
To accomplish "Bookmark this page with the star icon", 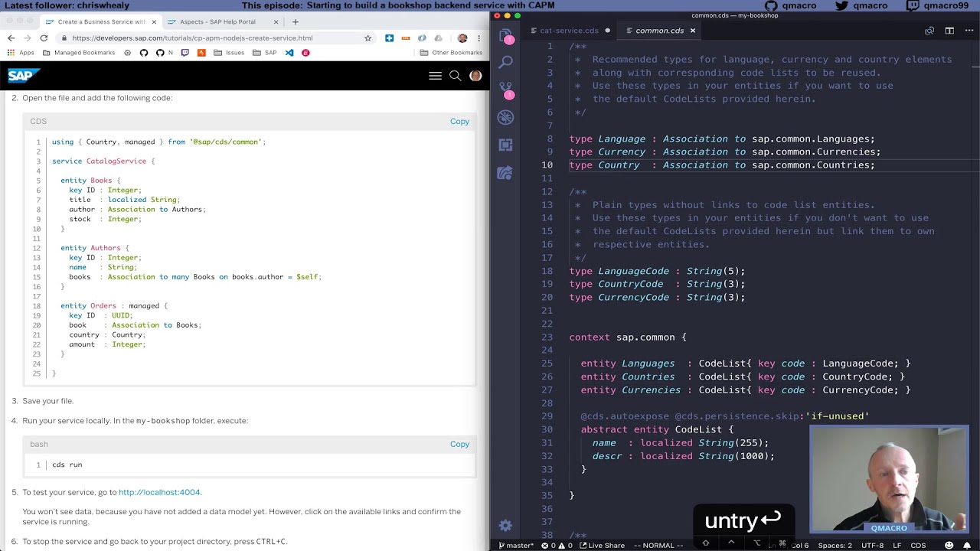I will (367, 37).
